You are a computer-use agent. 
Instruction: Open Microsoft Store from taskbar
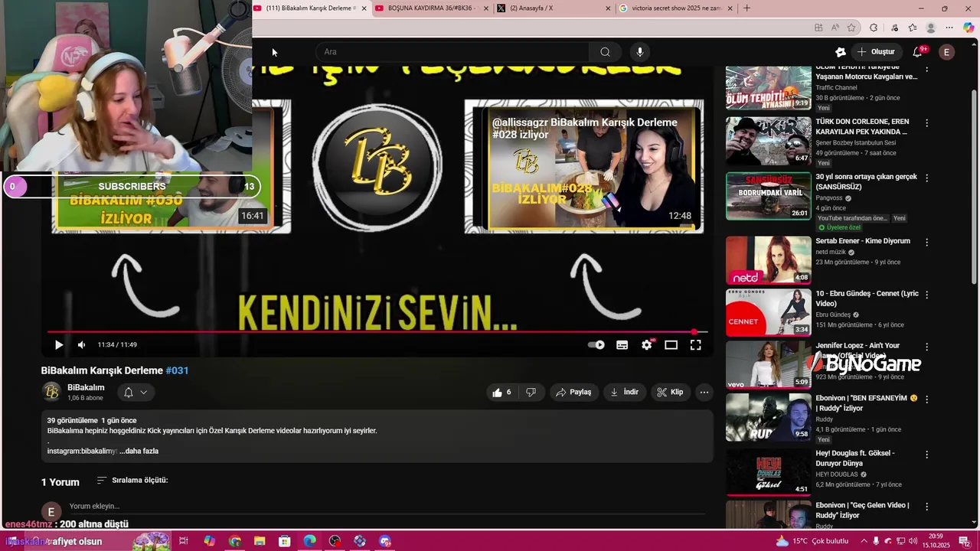[285, 541]
